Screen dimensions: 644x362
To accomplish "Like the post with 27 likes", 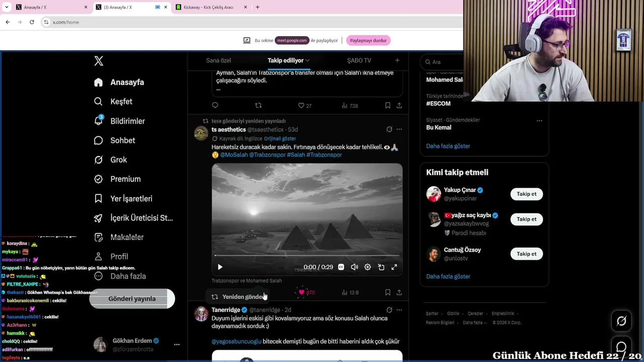I will pyautogui.click(x=305, y=106).
